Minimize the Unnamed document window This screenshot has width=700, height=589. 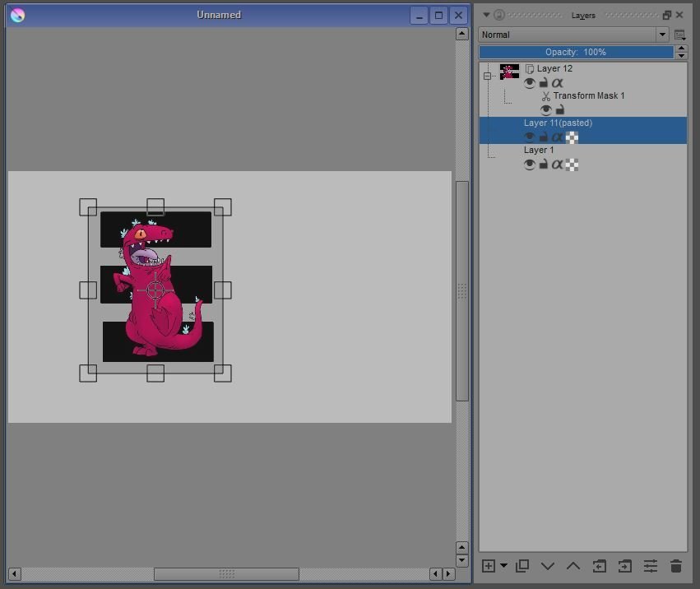420,16
